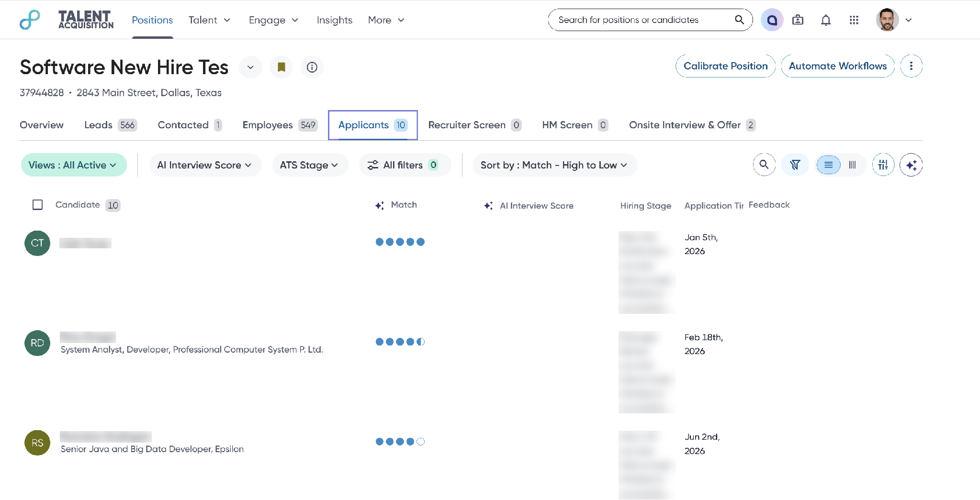Click the search magnifier in the top search bar
The width and height of the screenshot is (980, 500).
pos(739,20)
